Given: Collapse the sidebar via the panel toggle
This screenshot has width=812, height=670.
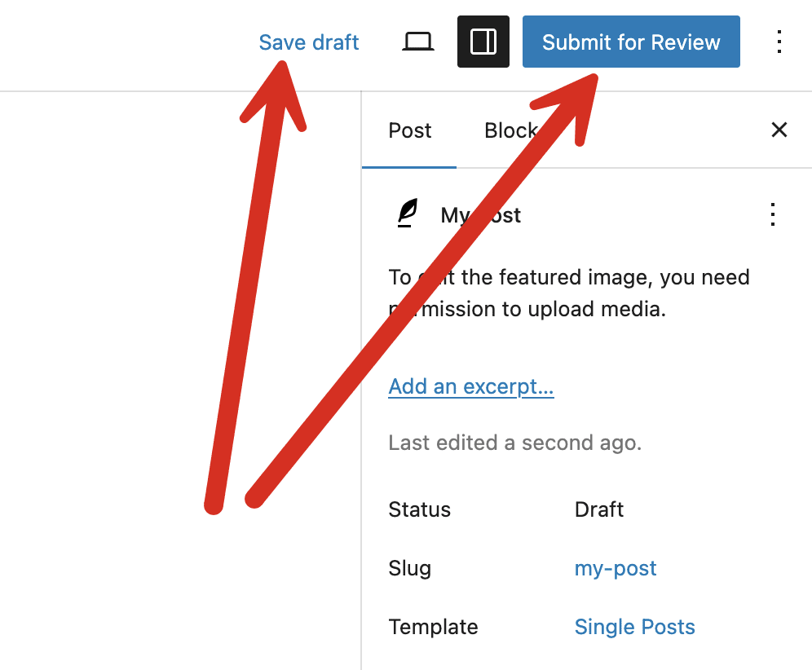Looking at the screenshot, I should pyautogui.click(x=483, y=41).
